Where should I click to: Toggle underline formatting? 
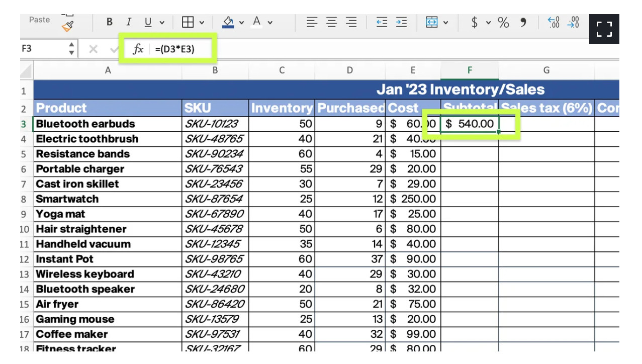(148, 22)
